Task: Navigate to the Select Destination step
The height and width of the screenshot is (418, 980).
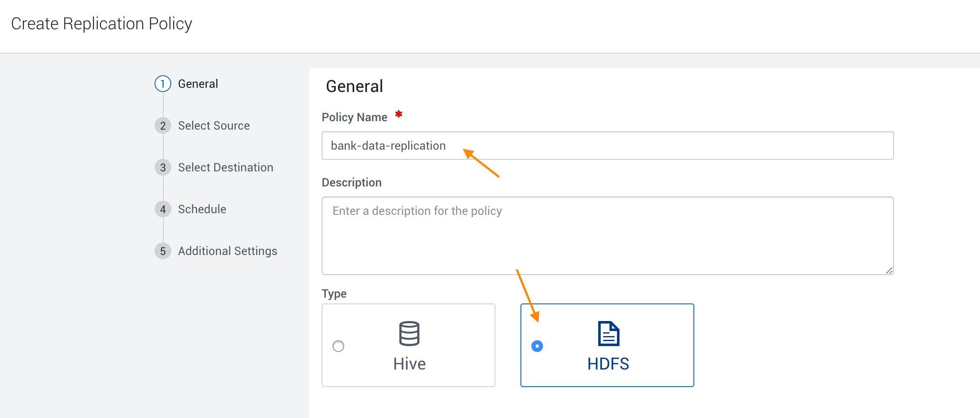Action: (226, 167)
